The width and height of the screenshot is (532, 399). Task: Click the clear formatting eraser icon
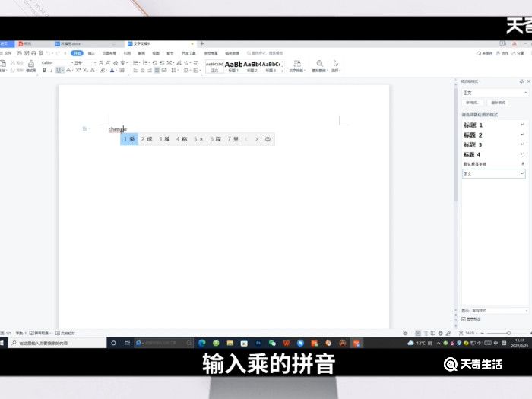click(x=116, y=63)
